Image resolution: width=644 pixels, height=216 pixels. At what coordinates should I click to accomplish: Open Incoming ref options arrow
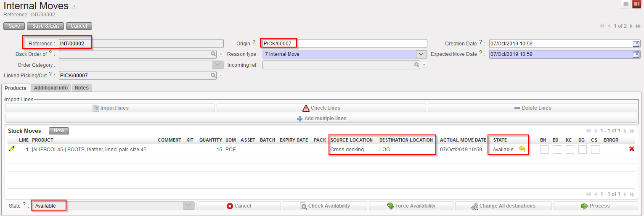[x=424, y=65]
